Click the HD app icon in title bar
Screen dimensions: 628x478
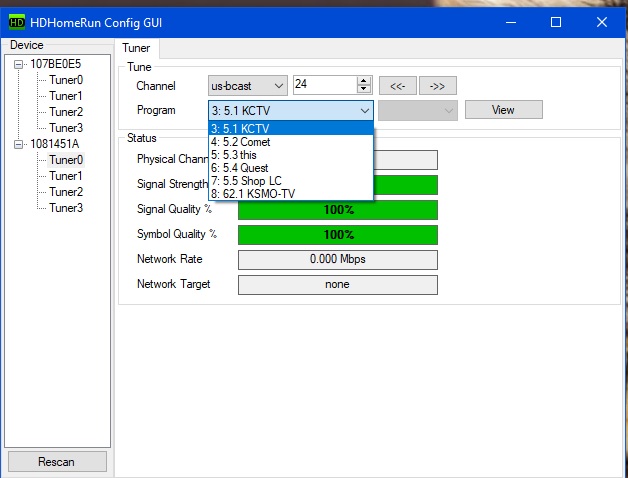[16, 22]
